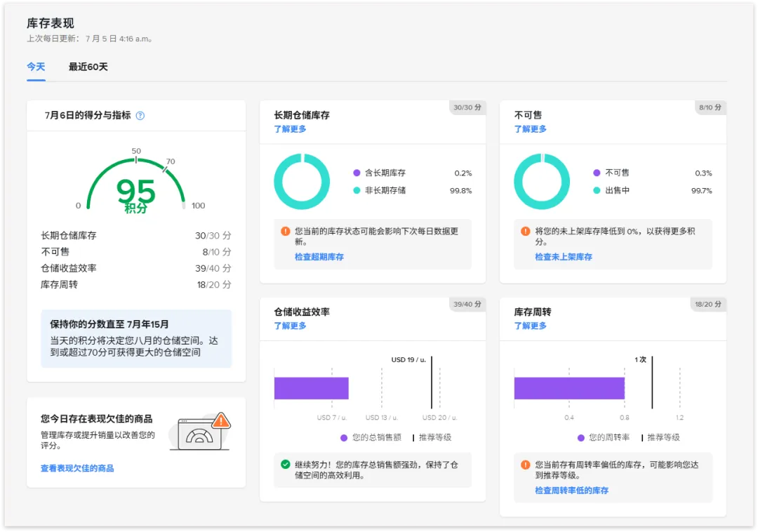The image size is (758, 532).
Task: Click the teal 出售中 legend dot
Action: 597,190
